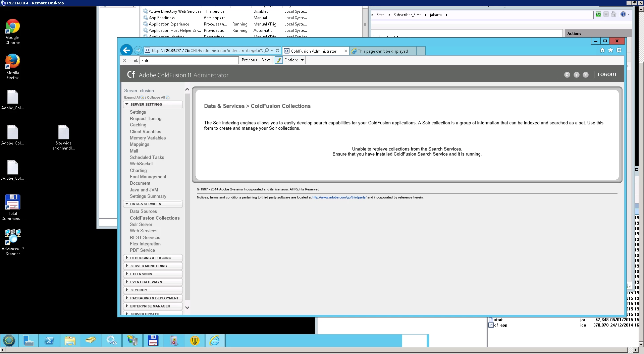Open the Find bar Options dropdown
The height and width of the screenshot is (354, 644).
point(294,60)
